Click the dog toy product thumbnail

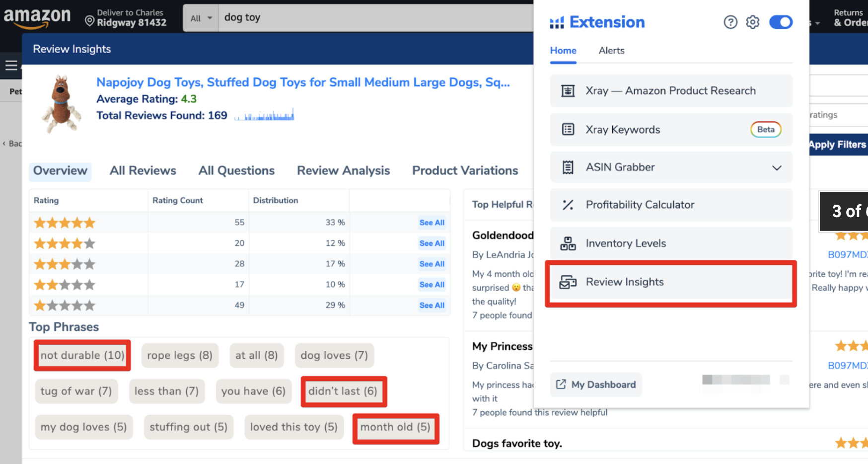tap(61, 104)
